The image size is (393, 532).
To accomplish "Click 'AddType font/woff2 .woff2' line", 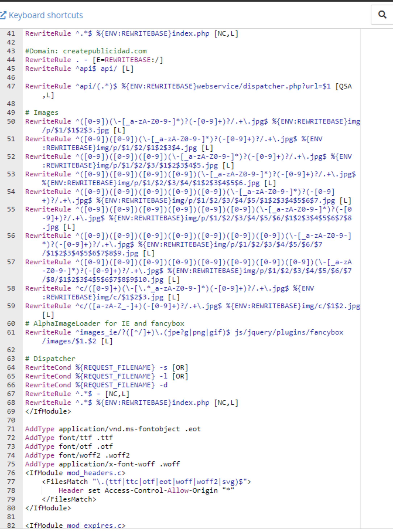I will [x=77, y=456].
